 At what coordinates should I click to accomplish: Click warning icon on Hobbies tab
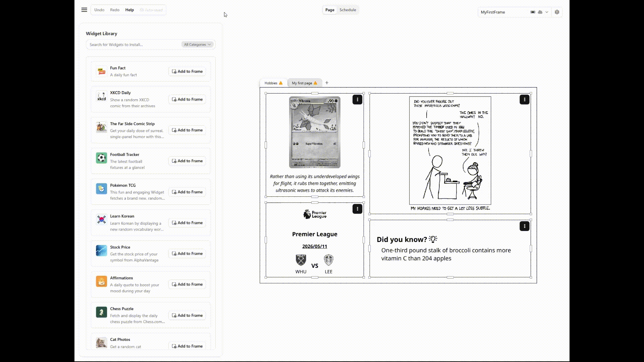[x=281, y=83]
